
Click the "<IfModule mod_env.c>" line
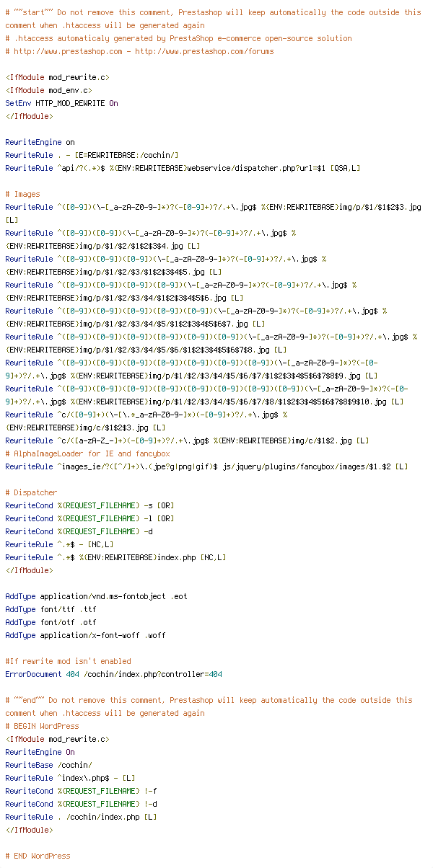pyautogui.click(x=48, y=91)
